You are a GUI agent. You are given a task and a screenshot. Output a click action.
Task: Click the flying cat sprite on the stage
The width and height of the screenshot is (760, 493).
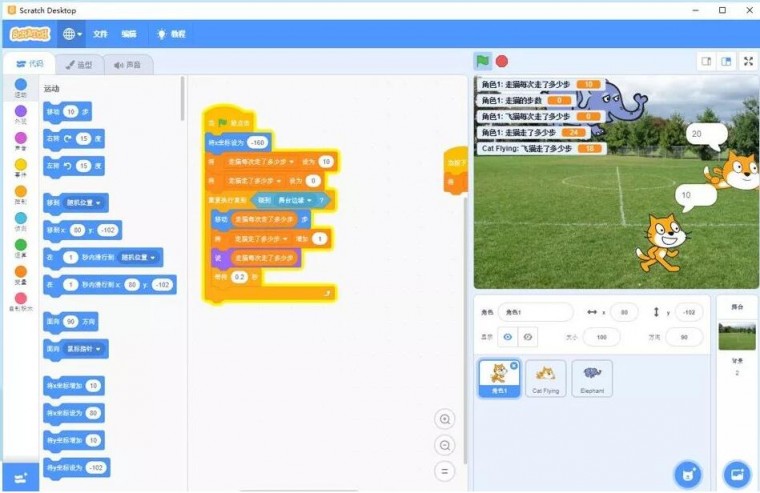733,171
